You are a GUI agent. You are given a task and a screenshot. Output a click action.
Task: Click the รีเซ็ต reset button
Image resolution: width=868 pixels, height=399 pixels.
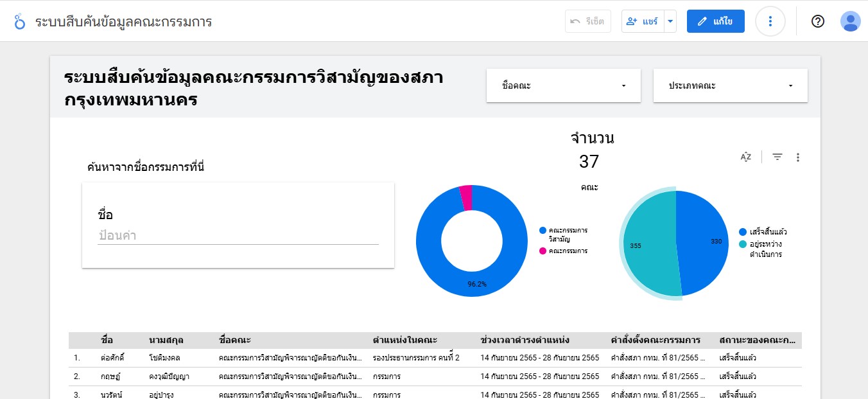[x=586, y=21]
